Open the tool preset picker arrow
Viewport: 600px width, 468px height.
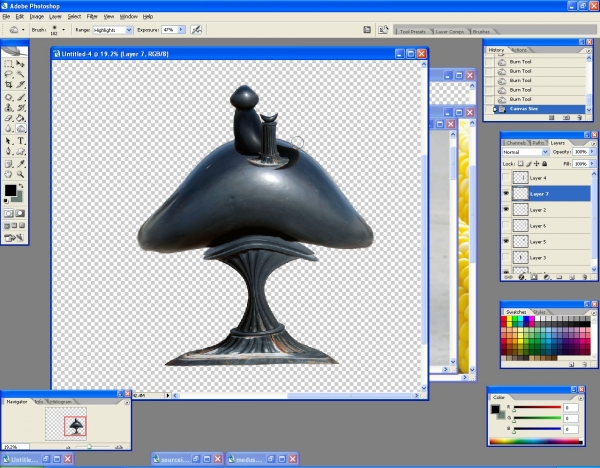tap(23, 30)
